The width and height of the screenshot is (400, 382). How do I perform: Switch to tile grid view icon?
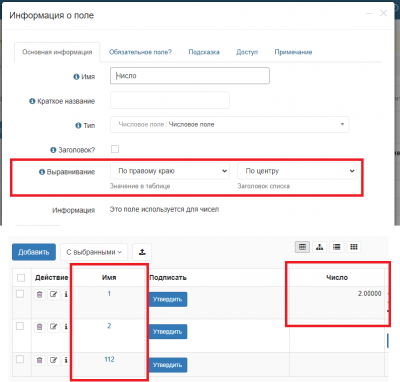[354, 247]
